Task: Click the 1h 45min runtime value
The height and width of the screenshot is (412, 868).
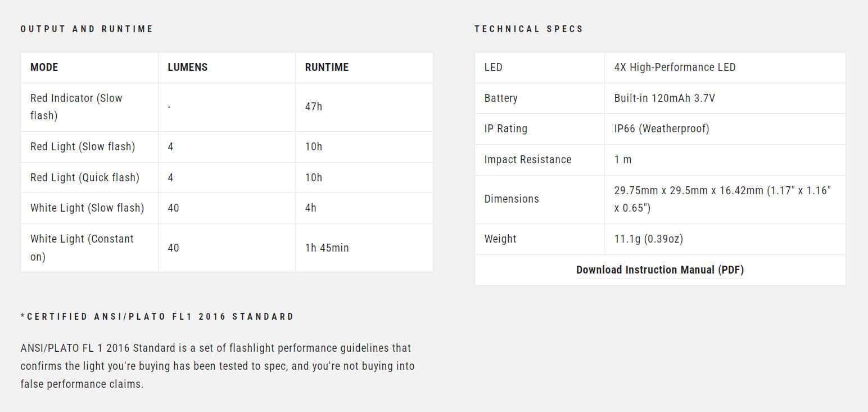Action: pyautogui.click(x=327, y=248)
